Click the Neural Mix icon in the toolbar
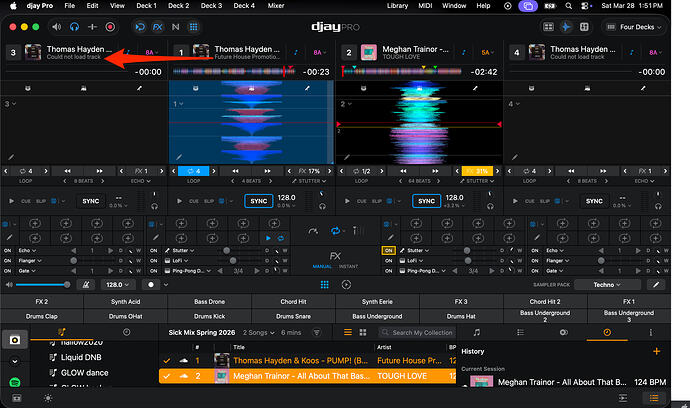 click(x=176, y=27)
